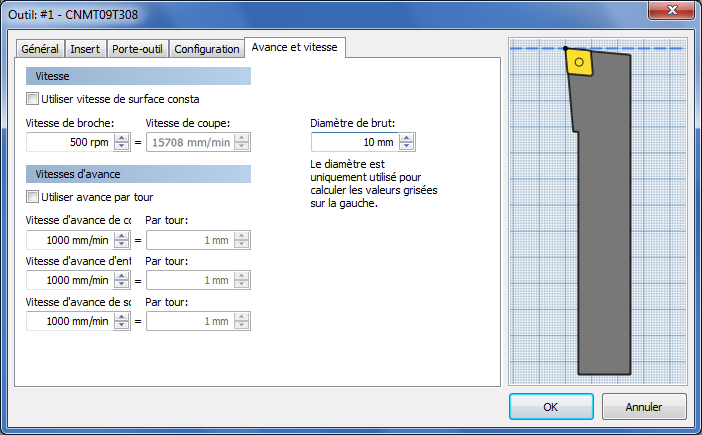Increase third feed rate (Vitesse d'avance de sortie)
The width and height of the screenshot is (702, 435).
tap(121, 317)
